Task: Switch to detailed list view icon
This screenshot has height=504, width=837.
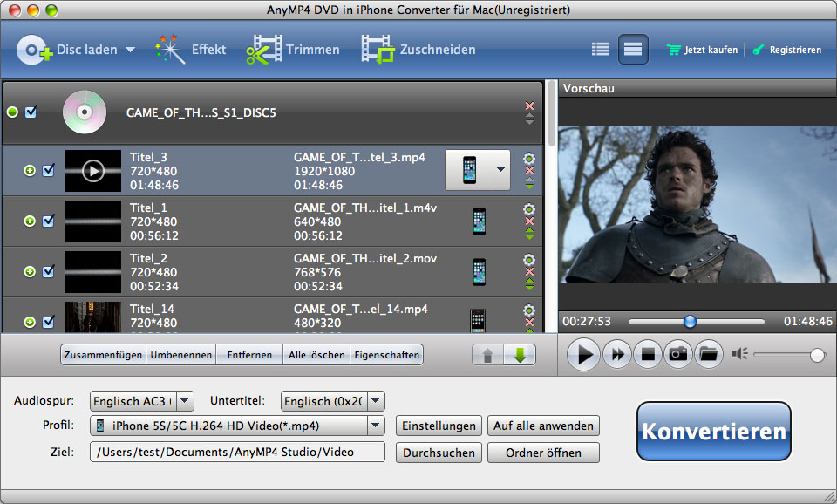Action: 633,50
